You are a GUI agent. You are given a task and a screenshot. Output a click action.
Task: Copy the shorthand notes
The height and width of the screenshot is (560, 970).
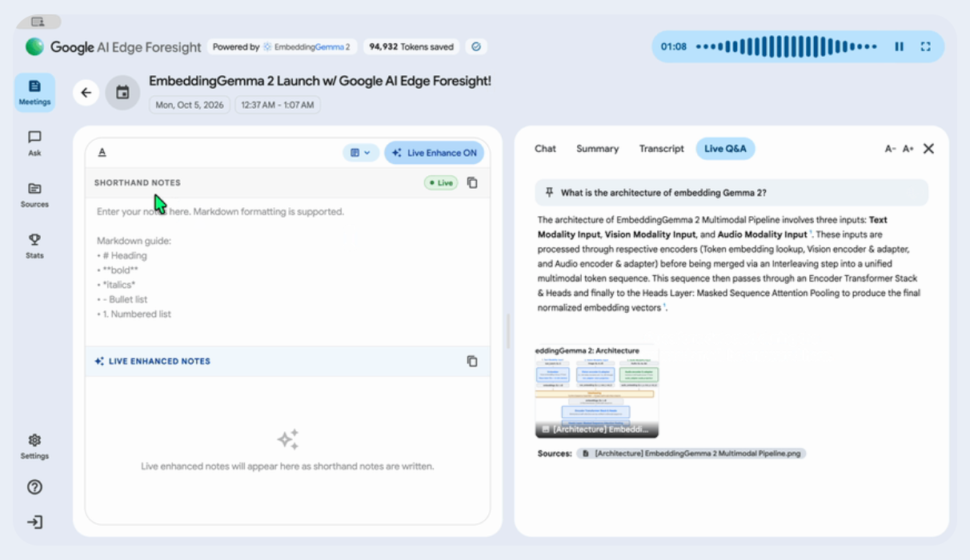click(472, 182)
